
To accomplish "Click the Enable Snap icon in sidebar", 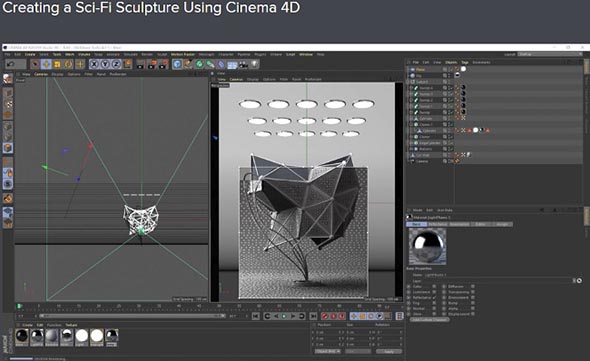I will click(x=8, y=198).
